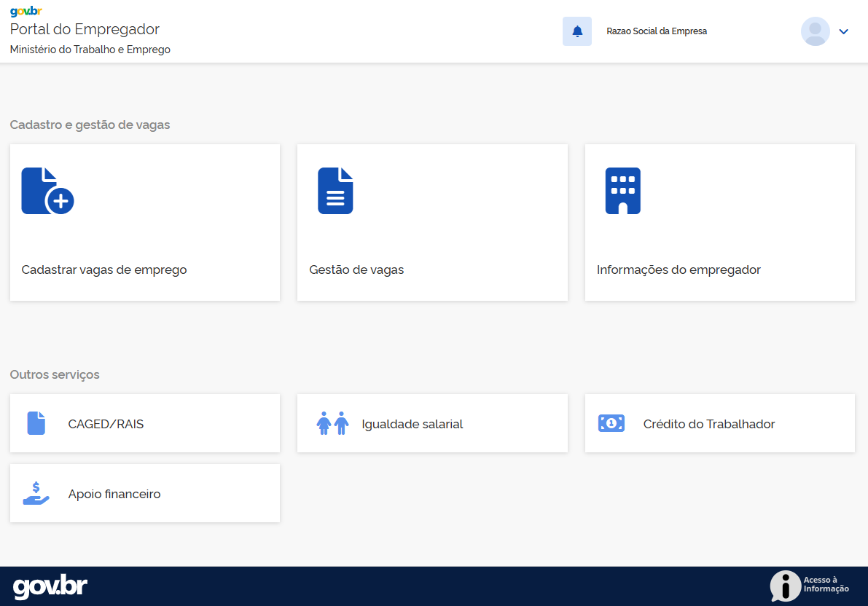Expand the user account dropdown chevron
The height and width of the screenshot is (606, 868).
click(x=844, y=31)
